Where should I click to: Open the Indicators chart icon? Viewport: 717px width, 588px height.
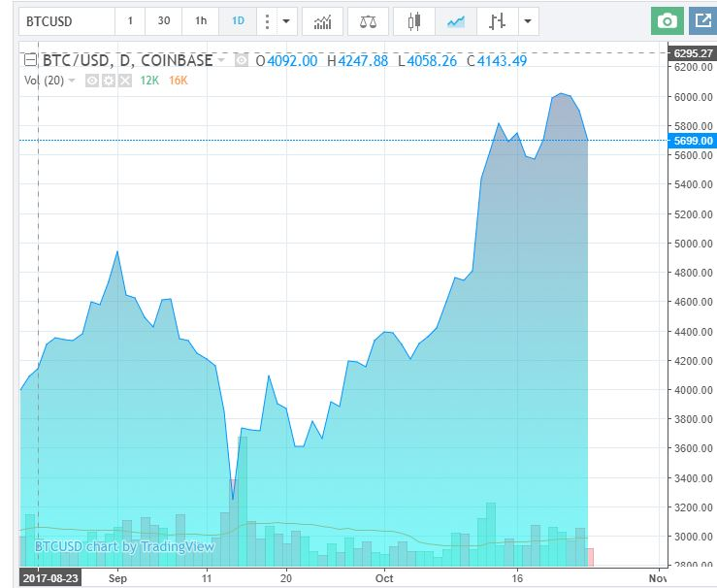pyautogui.click(x=322, y=21)
